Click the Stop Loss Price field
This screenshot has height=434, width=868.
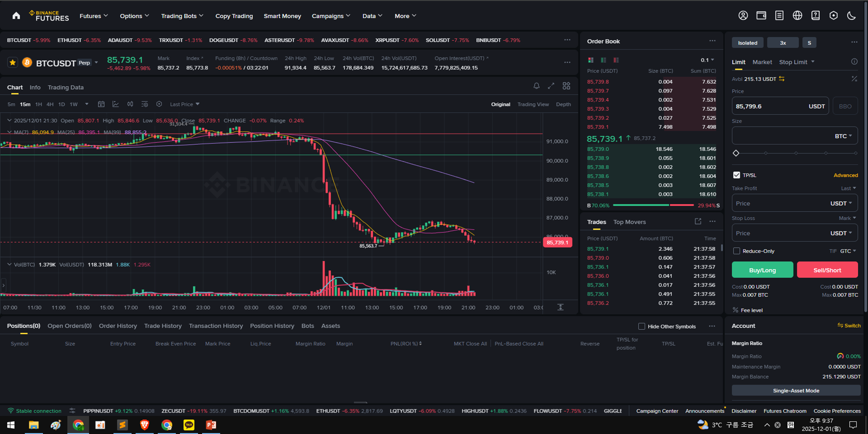click(795, 233)
